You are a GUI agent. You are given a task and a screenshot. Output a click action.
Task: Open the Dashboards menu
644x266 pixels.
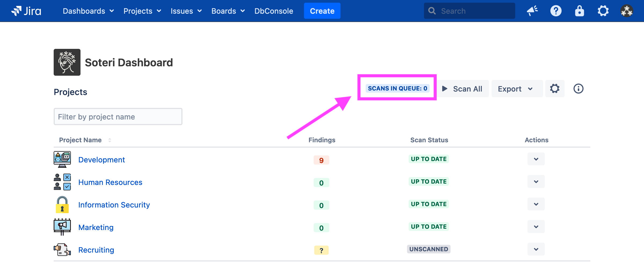[x=88, y=11]
